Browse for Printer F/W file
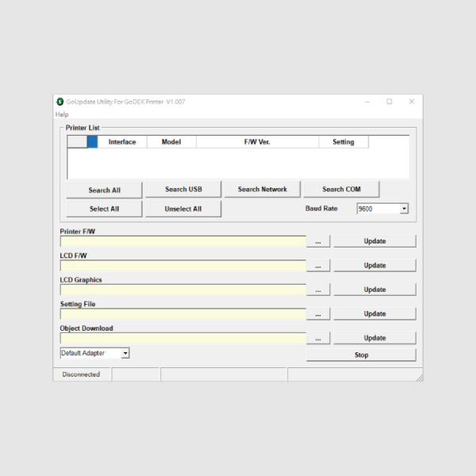Screen dimensions: 476x476 coord(318,242)
